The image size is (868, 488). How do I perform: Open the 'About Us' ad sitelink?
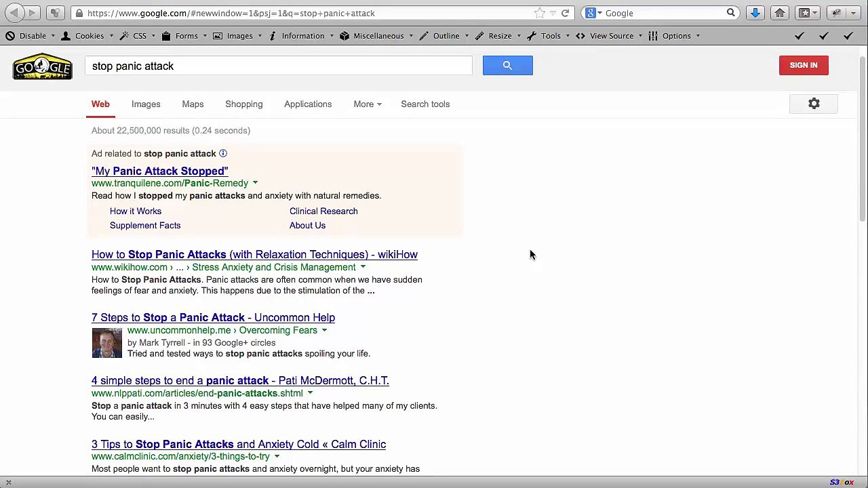[307, 226]
